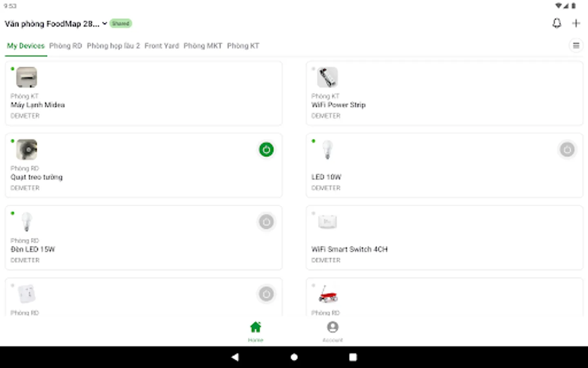This screenshot has width=588, height=368.
Task: Toggle power for LED 10W bulb
Action: point(567,150)
